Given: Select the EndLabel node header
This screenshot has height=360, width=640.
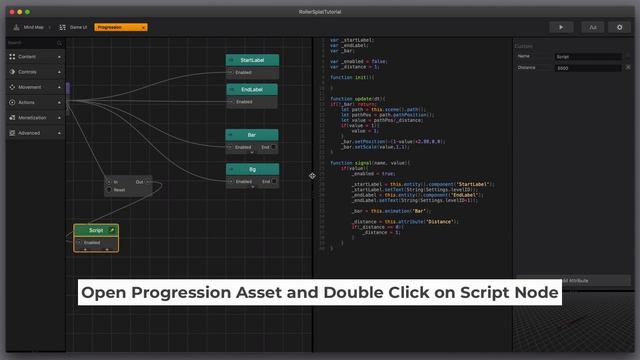Looking at the screenshot, I should tap(252, 89).
